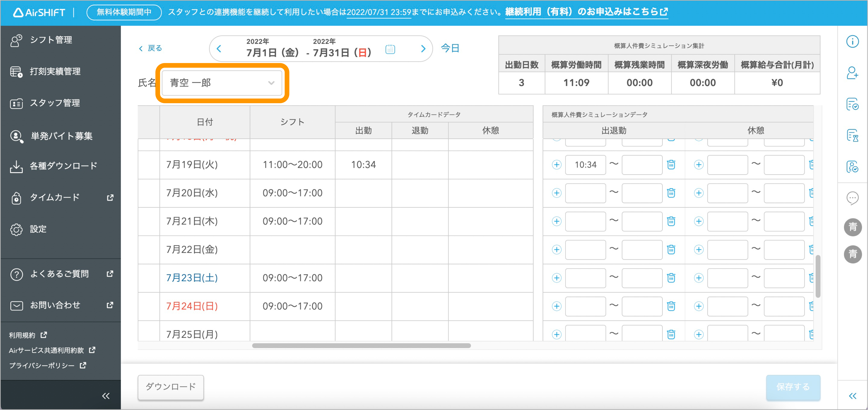Viewport: 868px width, 410px height.
Task: Delete attendance entry for 7月23日(土)
Action: pyautogui.click(x=671, y=278)
